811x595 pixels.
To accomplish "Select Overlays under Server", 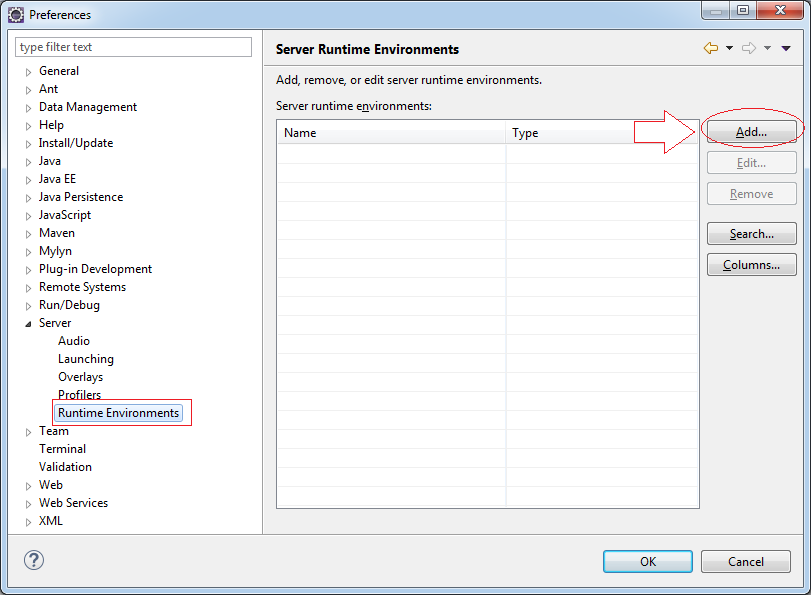I will 81,377.
